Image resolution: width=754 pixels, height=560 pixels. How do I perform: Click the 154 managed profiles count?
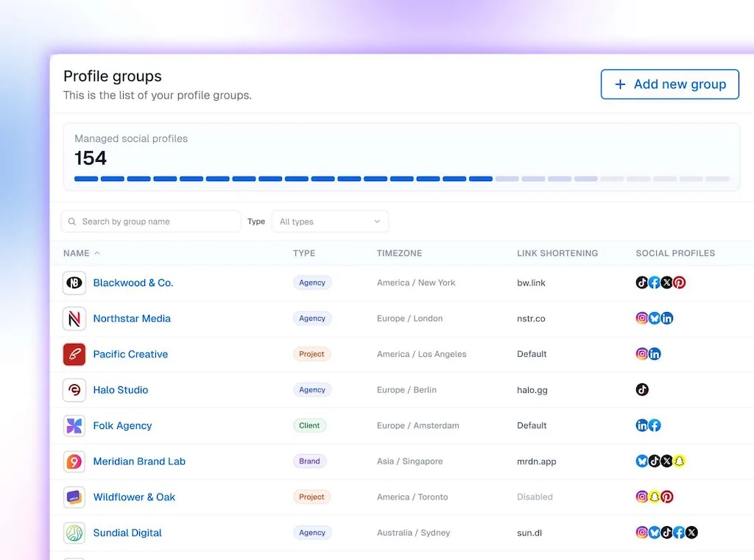click(x=91, y=158)
